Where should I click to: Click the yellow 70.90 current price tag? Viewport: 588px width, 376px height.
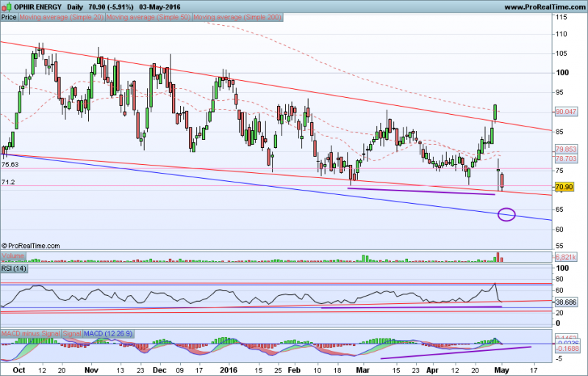pyautogui.click(x=564, y=188)
